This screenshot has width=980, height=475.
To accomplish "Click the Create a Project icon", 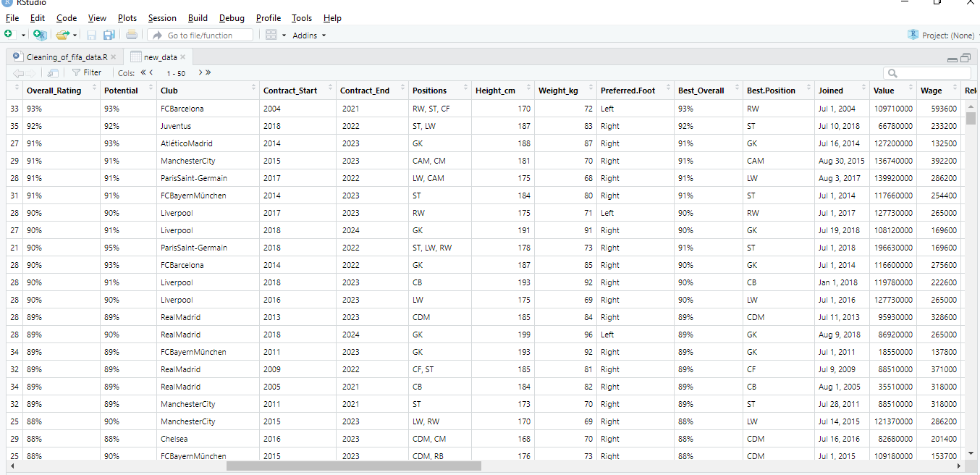I will 40,35.
